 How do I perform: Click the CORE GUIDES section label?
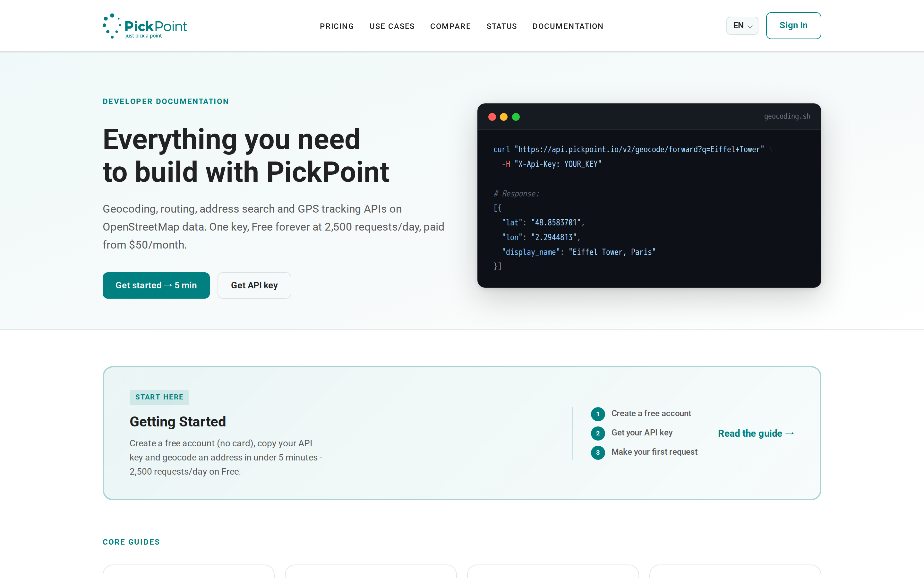(x=131, y=542)
